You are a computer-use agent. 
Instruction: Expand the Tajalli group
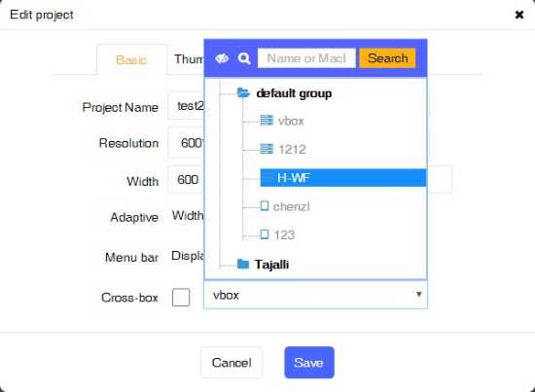(271, 265)
